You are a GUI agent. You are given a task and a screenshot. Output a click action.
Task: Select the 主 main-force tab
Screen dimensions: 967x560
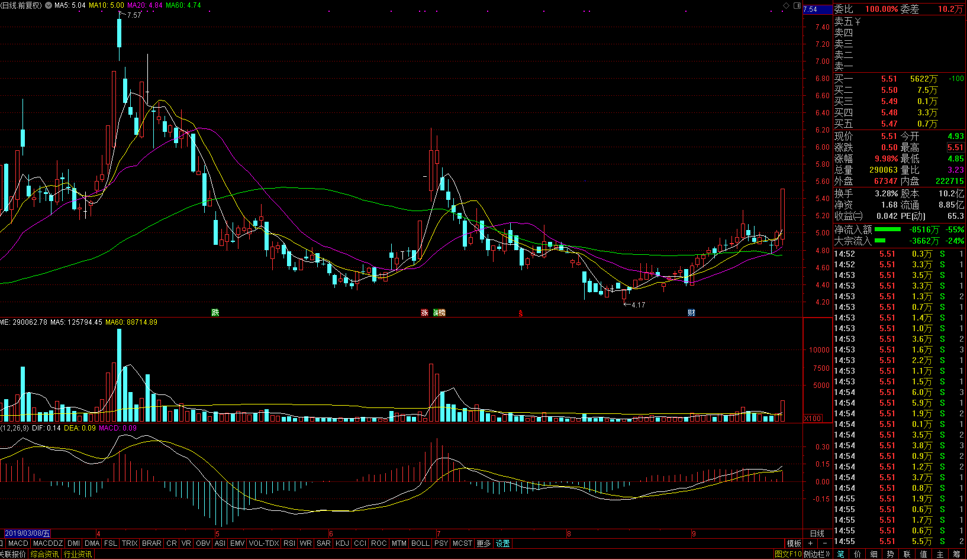pos(940,554)
